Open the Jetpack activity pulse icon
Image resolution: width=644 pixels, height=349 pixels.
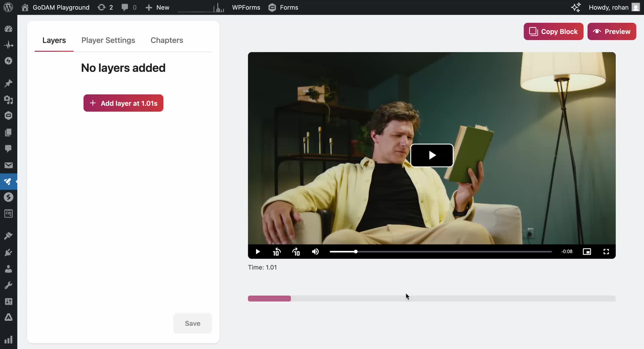coord(9,45)
